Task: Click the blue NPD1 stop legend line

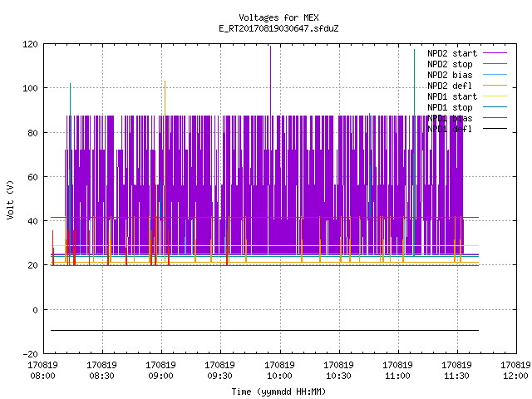Action: pos(495,107)
